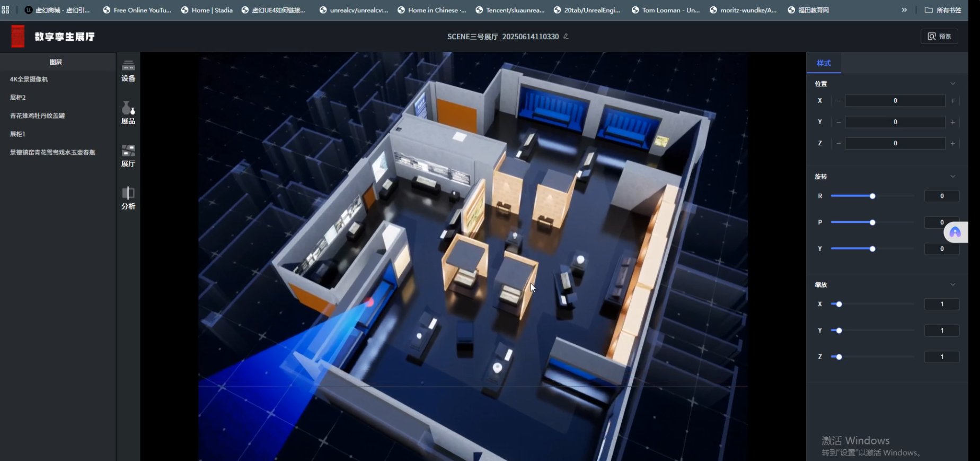Collapse the 旋转 (rotation) section
This screenshot has height=461, width=980.
[952, 177]
